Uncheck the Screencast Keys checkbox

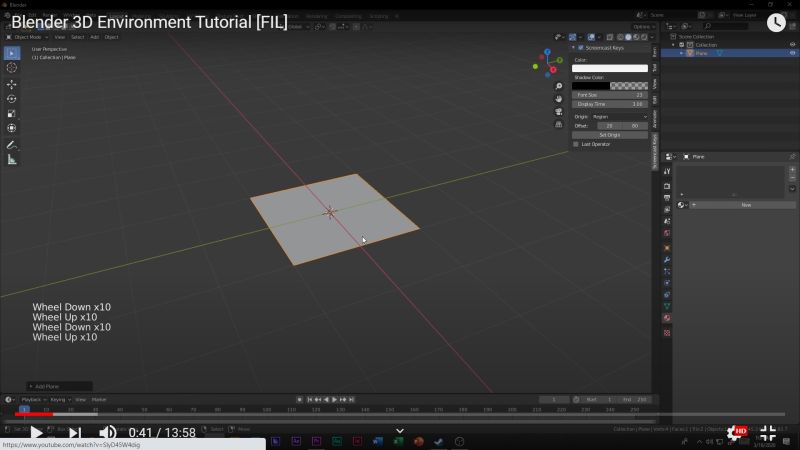581,47
